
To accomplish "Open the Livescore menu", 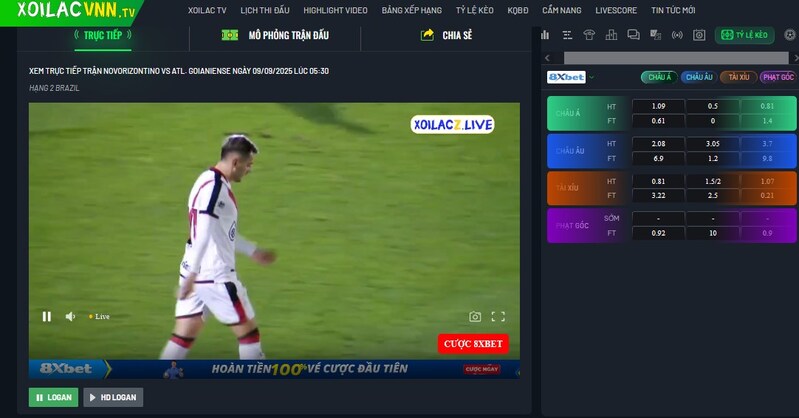I will 616,10.
